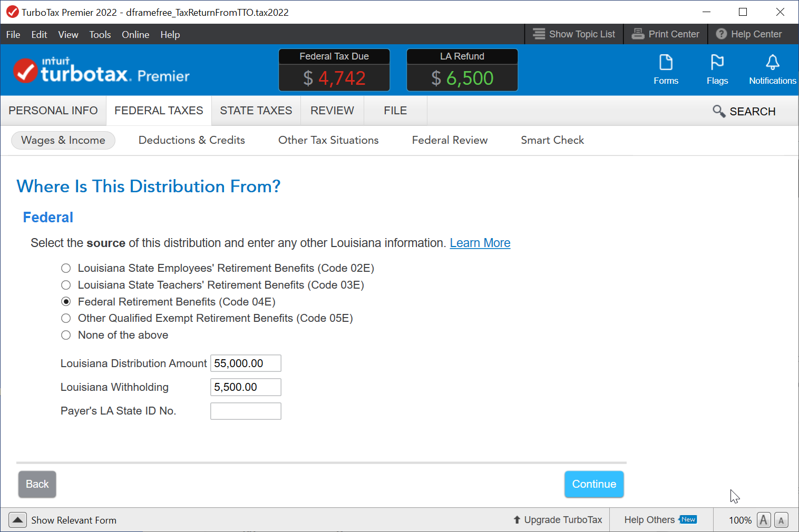The width and height of the screenshot is (799, 532).
Task: Open the Help menu
Action: coord(170,35)
